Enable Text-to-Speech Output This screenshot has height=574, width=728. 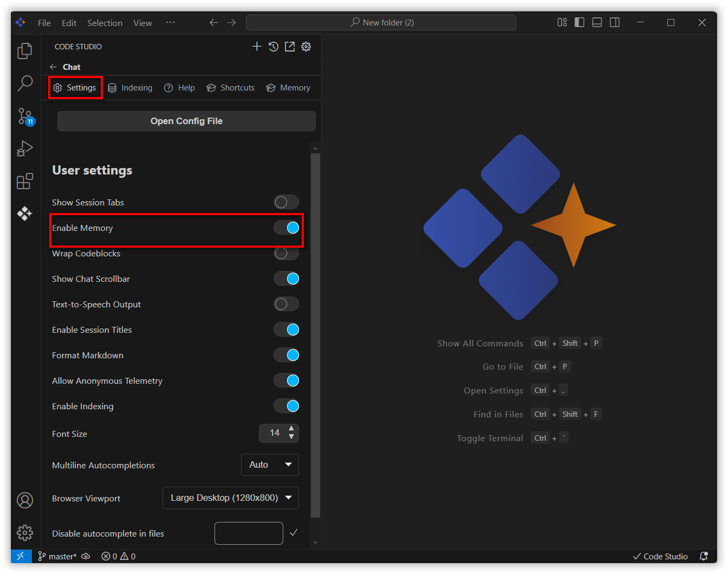point(286,304)
